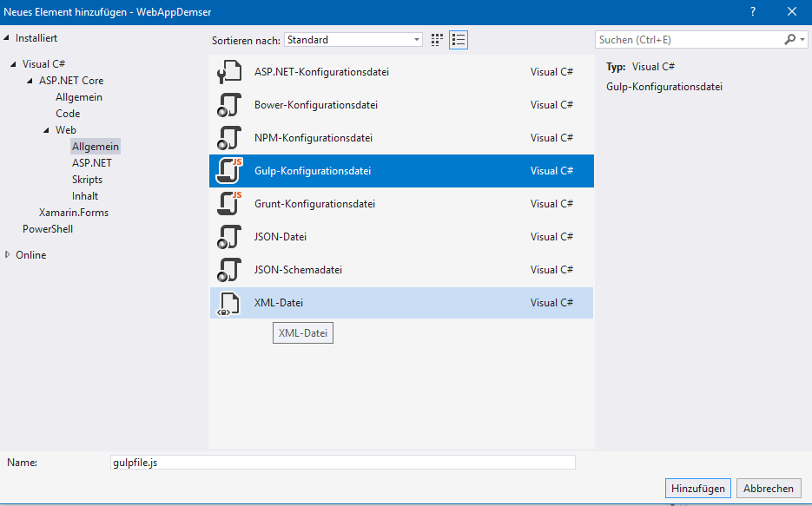
Task: Click the Name field containing gulpfile.js
Action: coord(343,463)
